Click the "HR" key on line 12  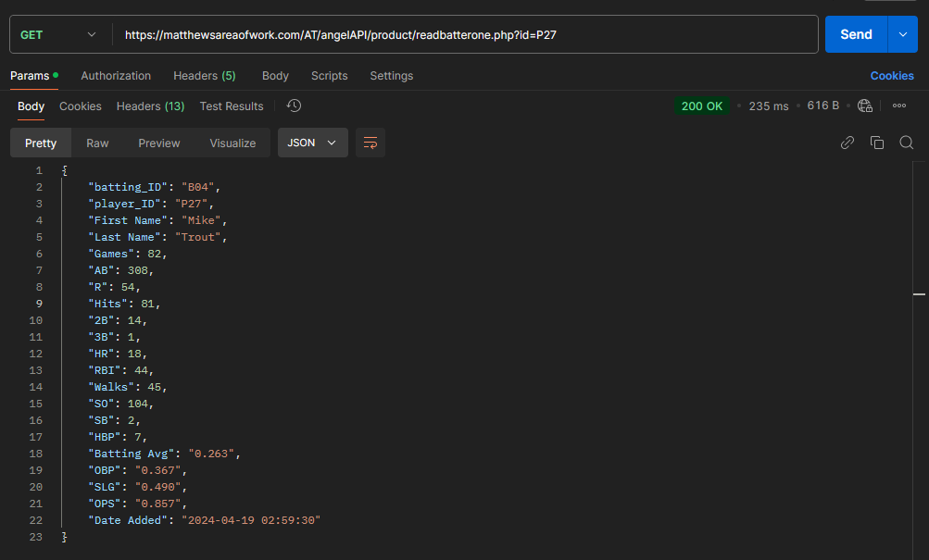coord(101,354)
